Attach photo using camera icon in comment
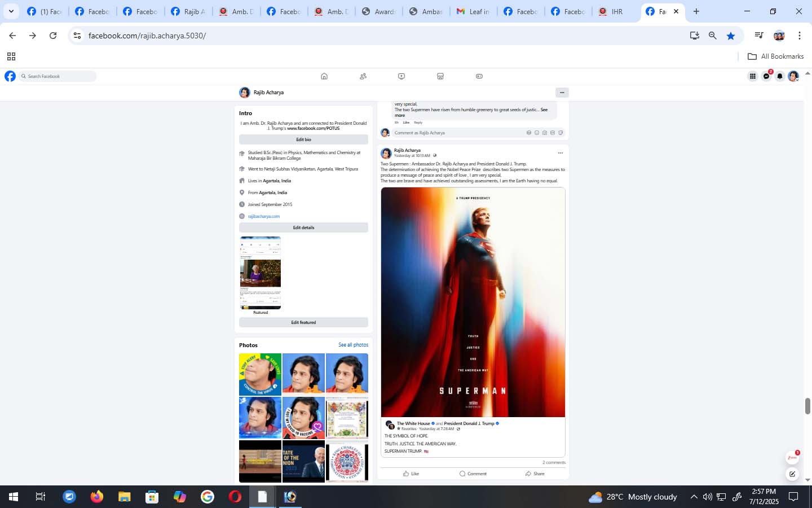The width and height of the screenshot is (812, 508). tap(545, 133)
